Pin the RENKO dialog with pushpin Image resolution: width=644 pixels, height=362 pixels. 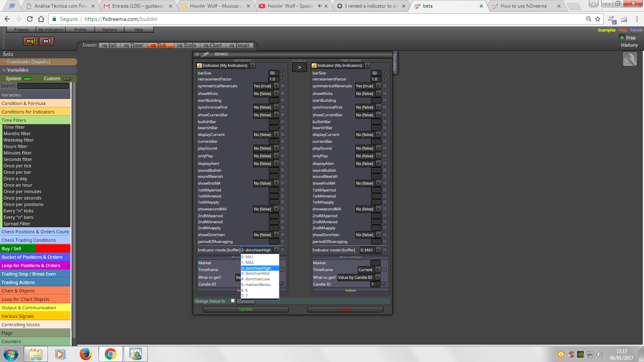tap(206, 54)
